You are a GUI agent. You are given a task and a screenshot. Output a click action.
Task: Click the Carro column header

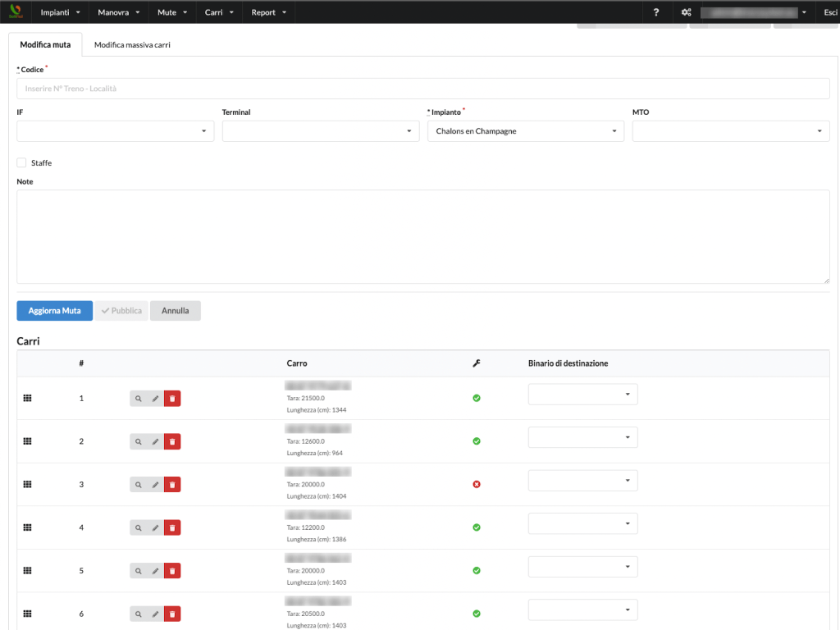297,363
